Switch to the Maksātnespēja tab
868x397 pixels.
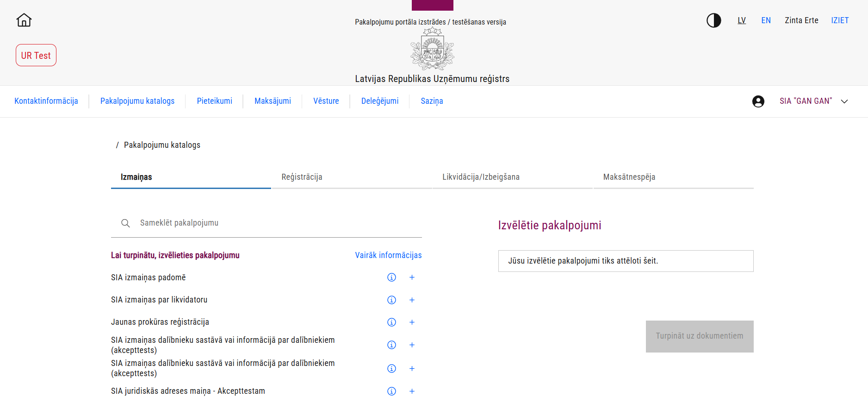(x=674, y=177)
